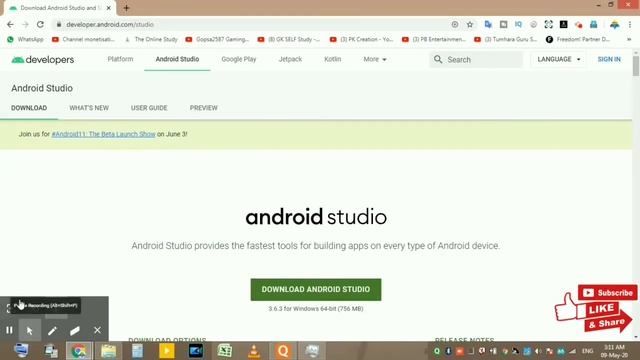This screenshot has width=640, height=360.
Task: Select the pencil draw tool in recorder
Action: coord(52,330)
